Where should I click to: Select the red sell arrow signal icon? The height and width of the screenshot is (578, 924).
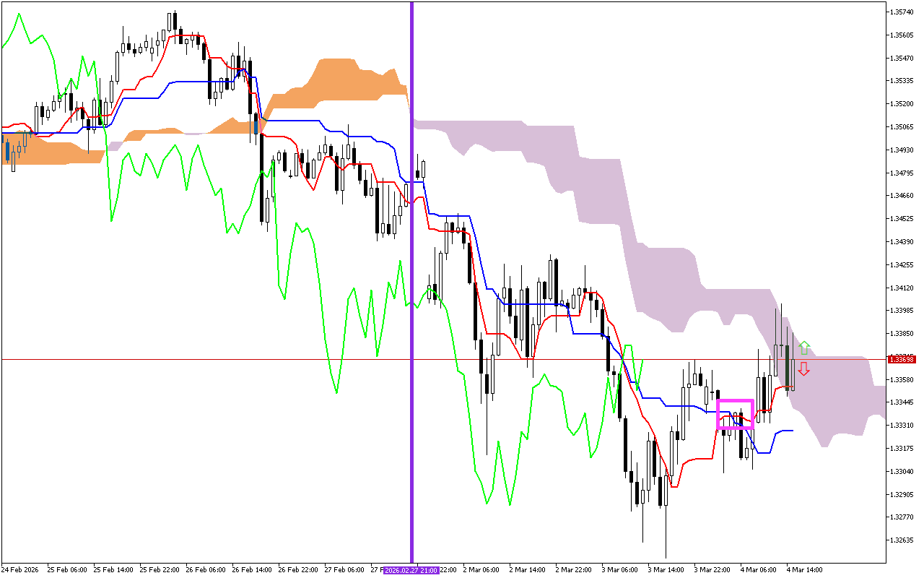coord(803,370)
